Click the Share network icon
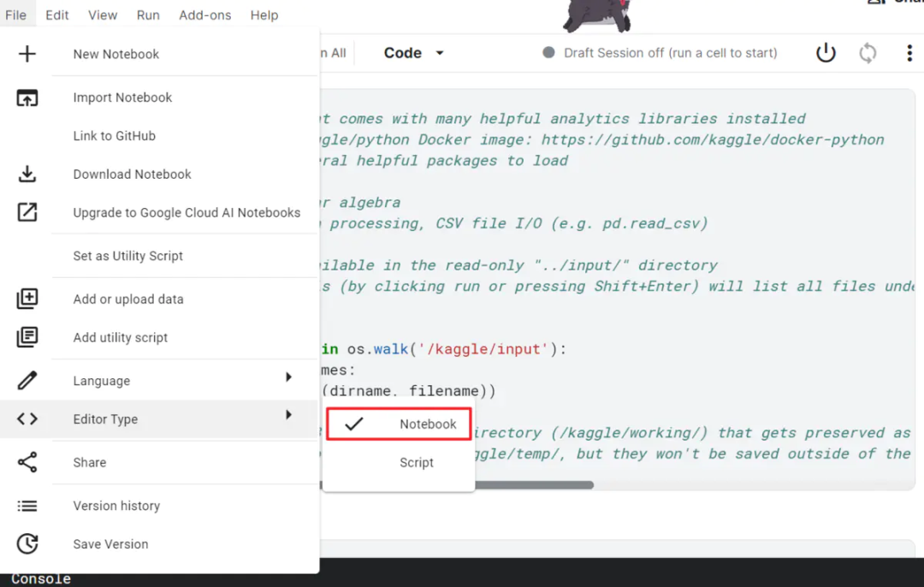The height and width of the screenshot is (587, 924). (27, 462)
